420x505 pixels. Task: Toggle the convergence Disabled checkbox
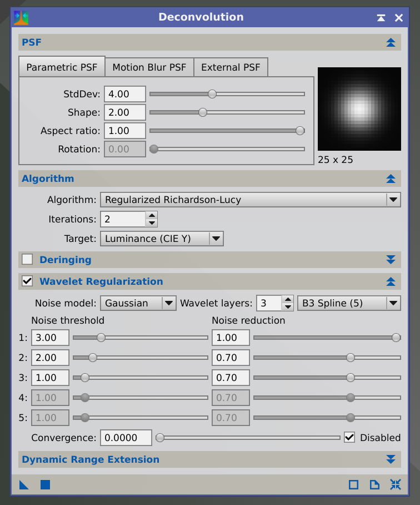point(349,437)
